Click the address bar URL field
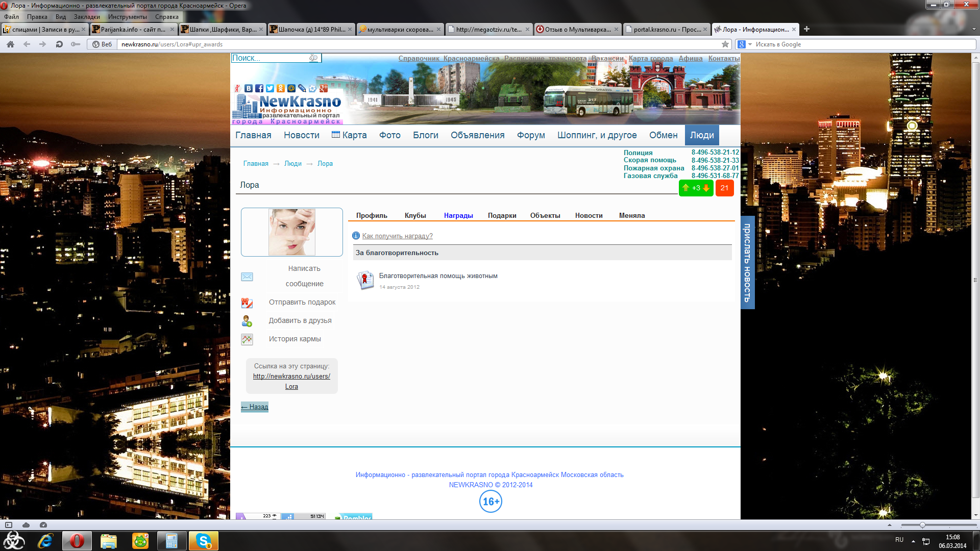The height and width of the screenshot is (551, 980). point(419,44)
